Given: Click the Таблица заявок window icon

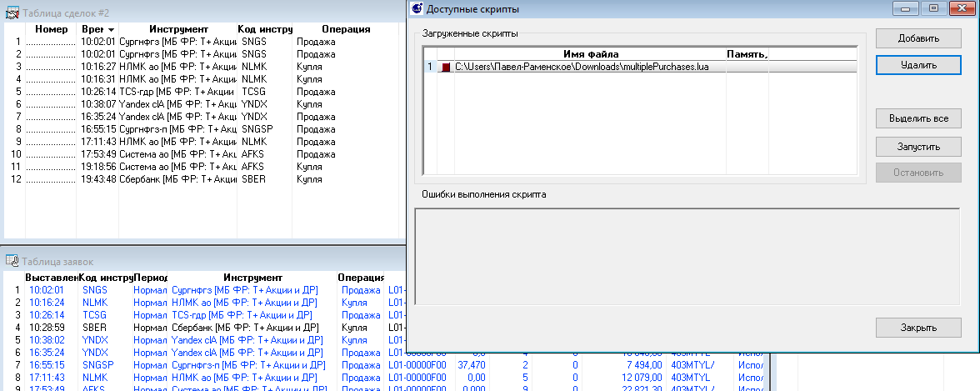Looking at the screenshot, I should click(x=12, y=261).
